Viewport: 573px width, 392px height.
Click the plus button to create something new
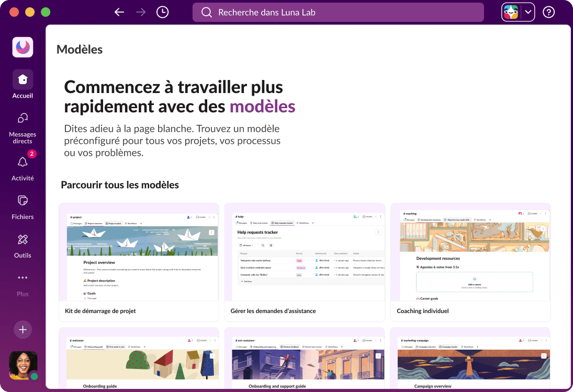23,329
